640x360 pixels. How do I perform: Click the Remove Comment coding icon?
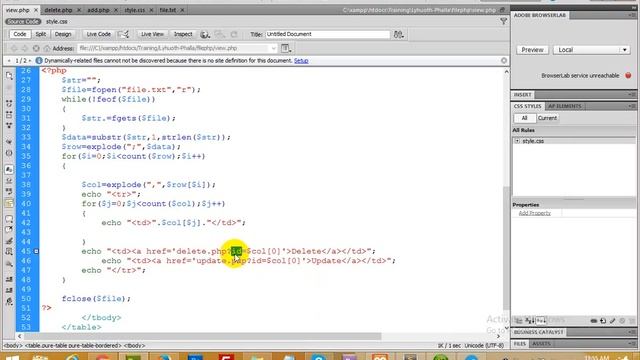9,230
